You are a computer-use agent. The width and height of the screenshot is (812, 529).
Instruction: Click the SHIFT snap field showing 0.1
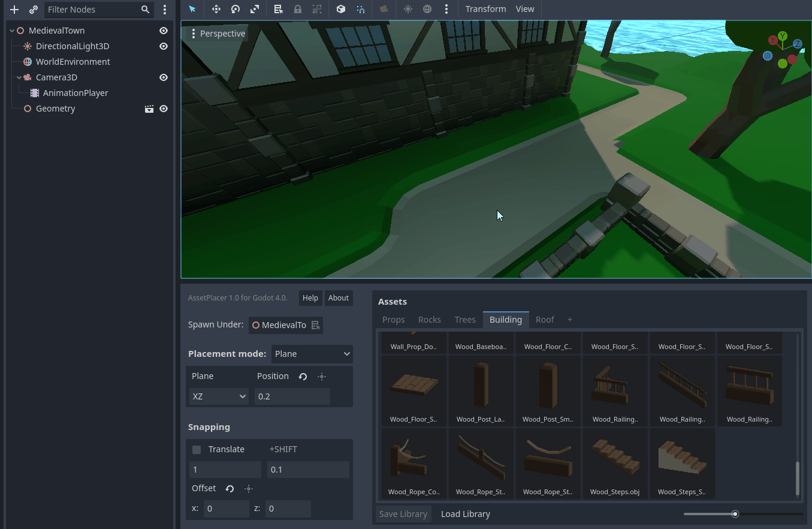point(308,470)
